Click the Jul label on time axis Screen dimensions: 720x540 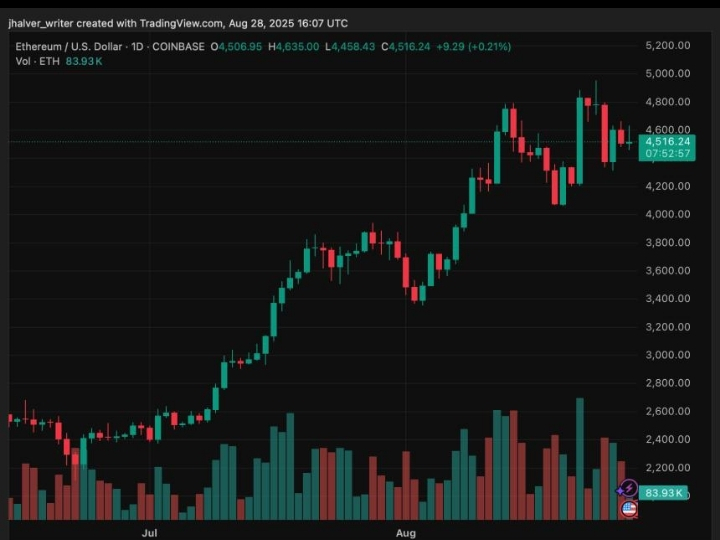click(149, 533)
